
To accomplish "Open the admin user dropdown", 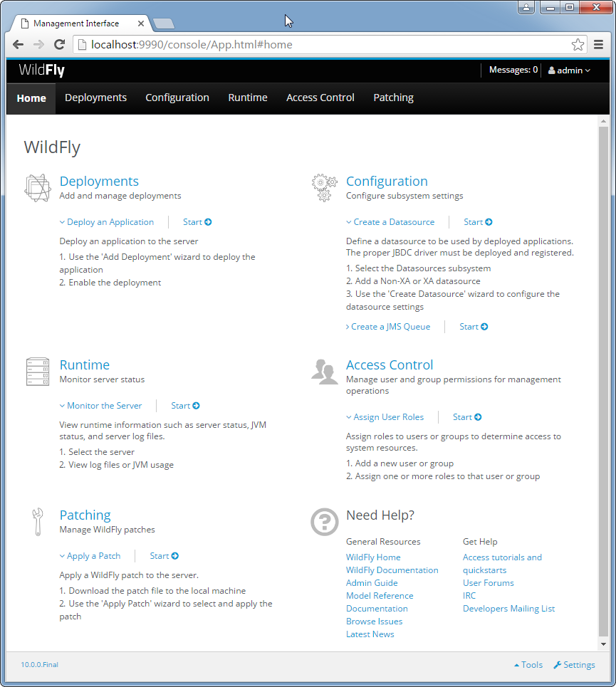I will pos(569,70).
